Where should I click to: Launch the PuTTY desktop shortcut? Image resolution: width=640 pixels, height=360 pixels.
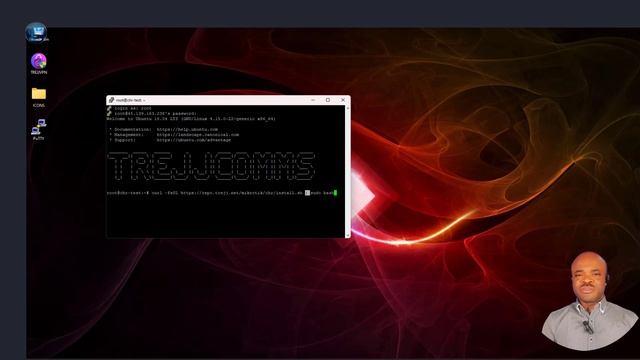tap(39, 129)
